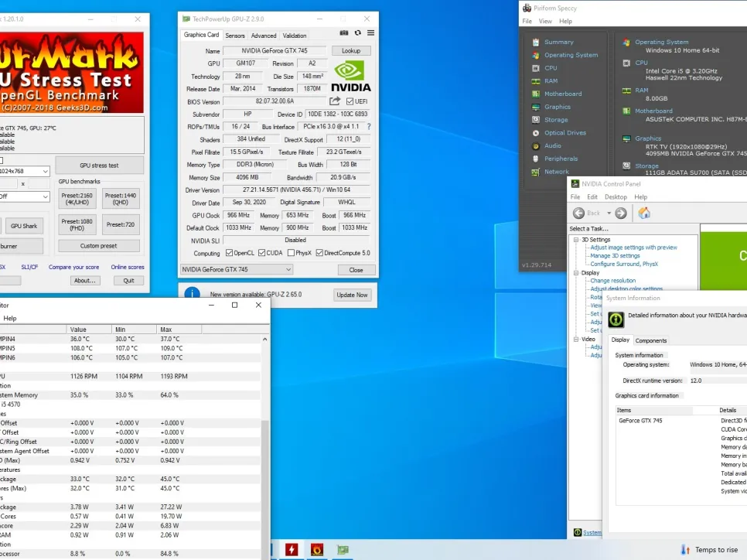747x560 pixels.
Task: Click the Forward arrow in NVIDIA Control Panel
Action: coord(621,213)
